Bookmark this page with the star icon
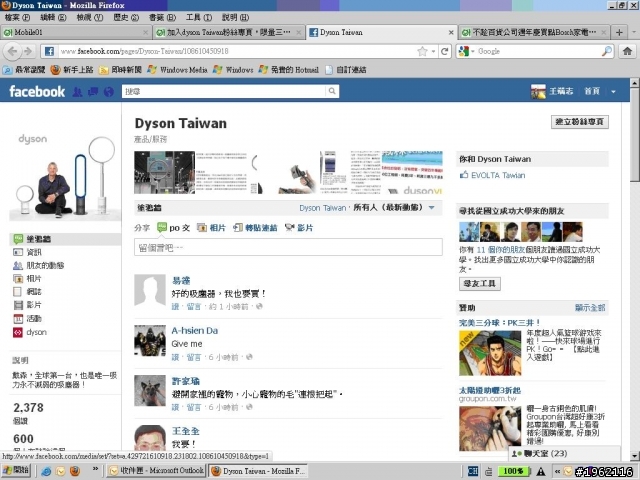The image size is (640, 480). (x=422, y=51)
